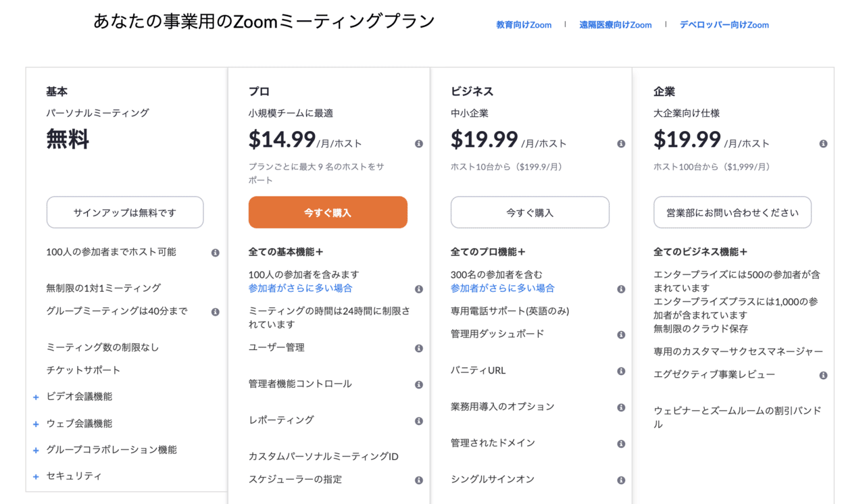This screenshot has height=504, width=865.
Task: Click the サインアップは無料です button
Action: coord(124,212)
